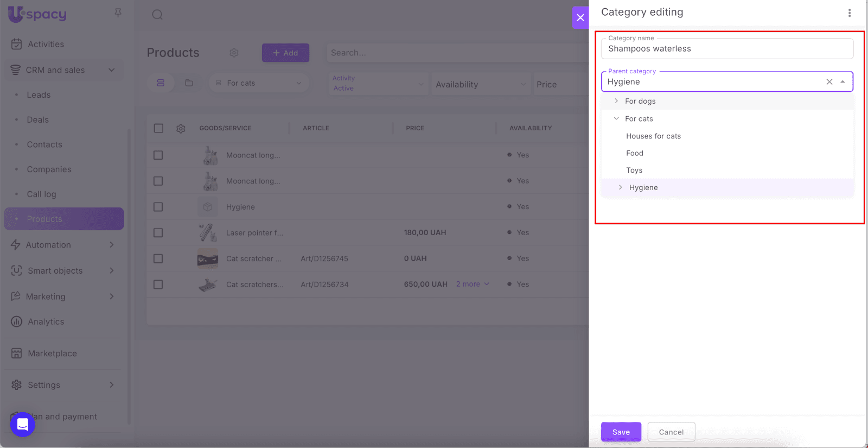Switch to the folder view icon
Screen dimensions: 868x448
pos(189,83)
